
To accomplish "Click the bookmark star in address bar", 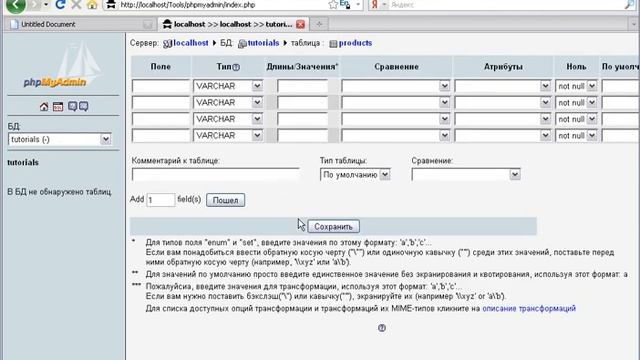I will [333, 5].
